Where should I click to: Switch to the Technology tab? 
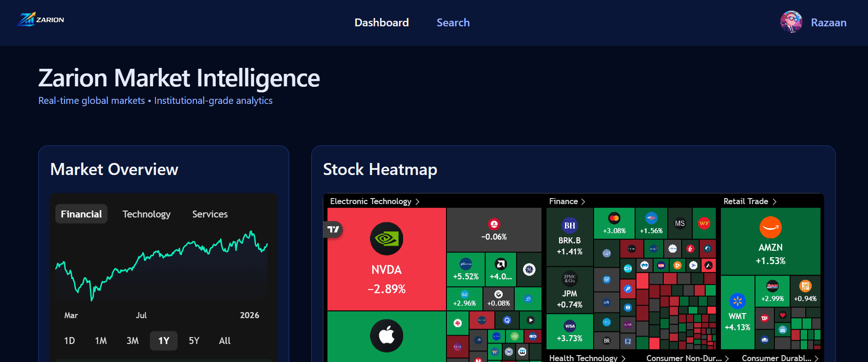pos(146,214)
